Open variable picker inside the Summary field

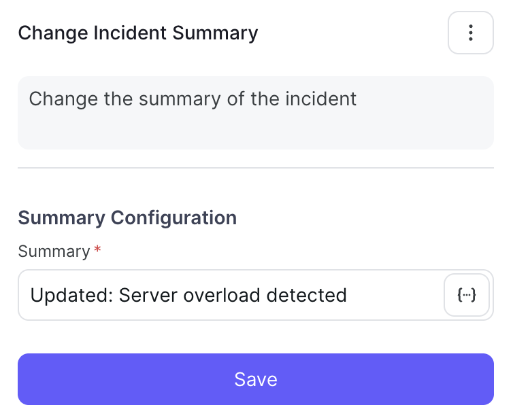coord(467,295)
